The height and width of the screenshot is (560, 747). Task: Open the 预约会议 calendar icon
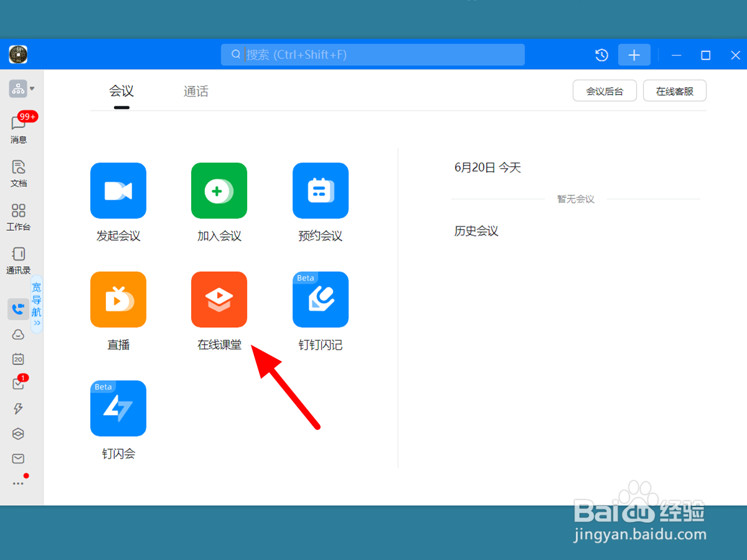[321, 191]
